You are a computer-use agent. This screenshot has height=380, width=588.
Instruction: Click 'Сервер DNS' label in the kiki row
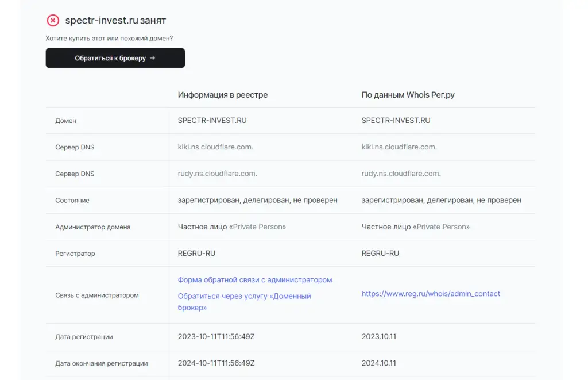tap(75, 147)
